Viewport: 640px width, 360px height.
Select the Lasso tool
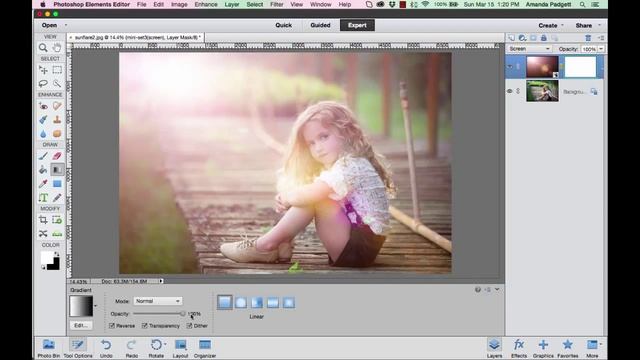tap(43, 84)
